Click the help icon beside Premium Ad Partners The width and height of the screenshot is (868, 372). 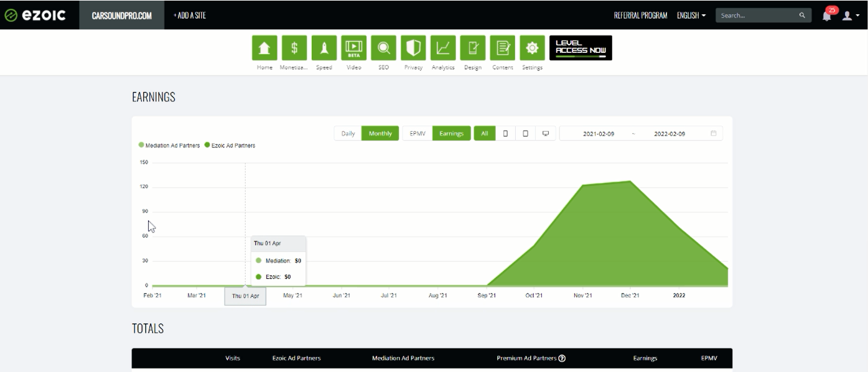[562, 358]
